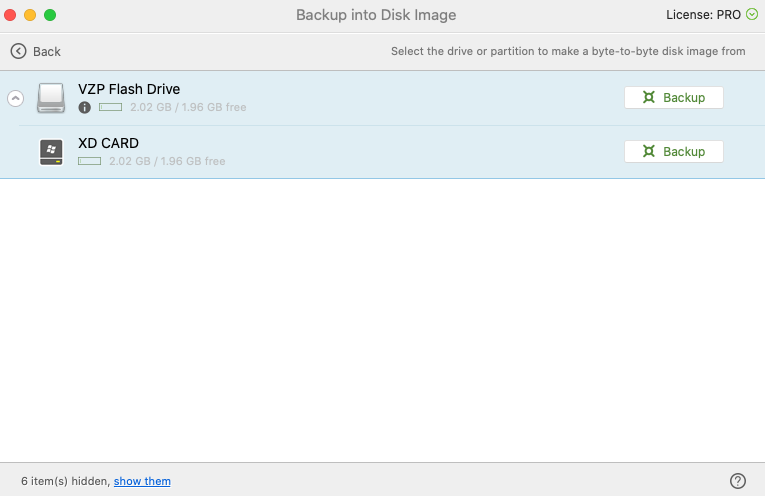Click the XD CARD partition icon
This screenshot has height=496, width=765.
pyautogui.click(x=51, y=152)
